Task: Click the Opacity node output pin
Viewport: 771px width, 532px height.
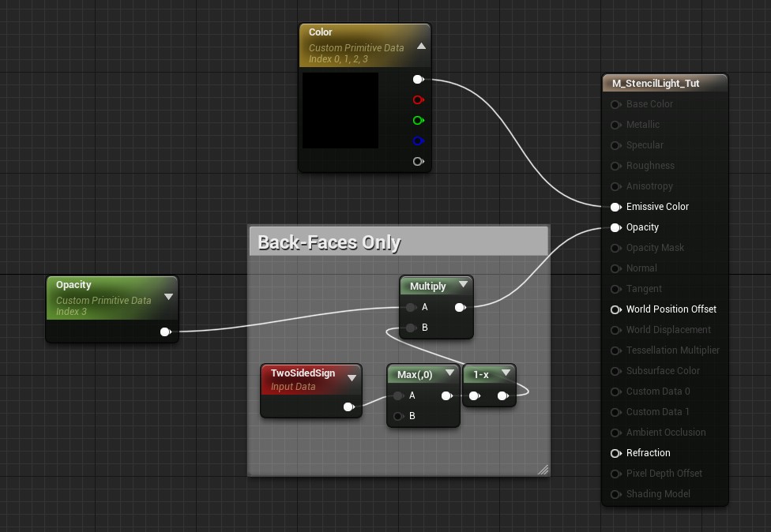Action: [x=165, y=332]
